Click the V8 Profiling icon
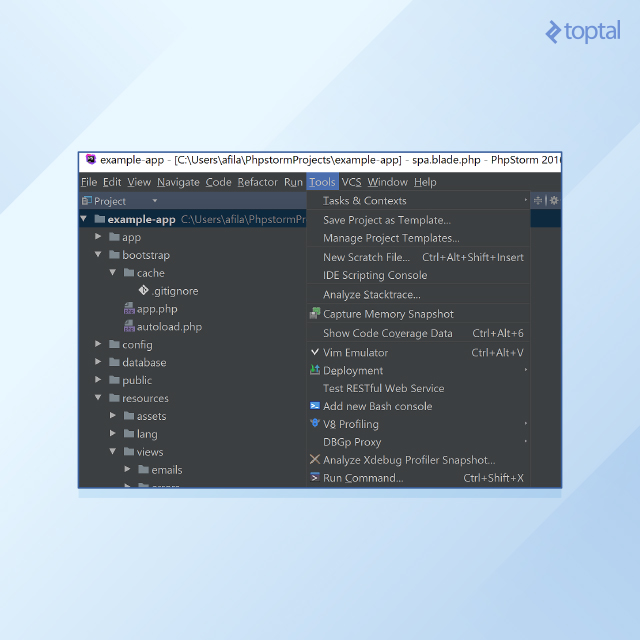Image resolution: width=640 pixels, height=640 pixels. pyautogui.click(x=315, y=423)
